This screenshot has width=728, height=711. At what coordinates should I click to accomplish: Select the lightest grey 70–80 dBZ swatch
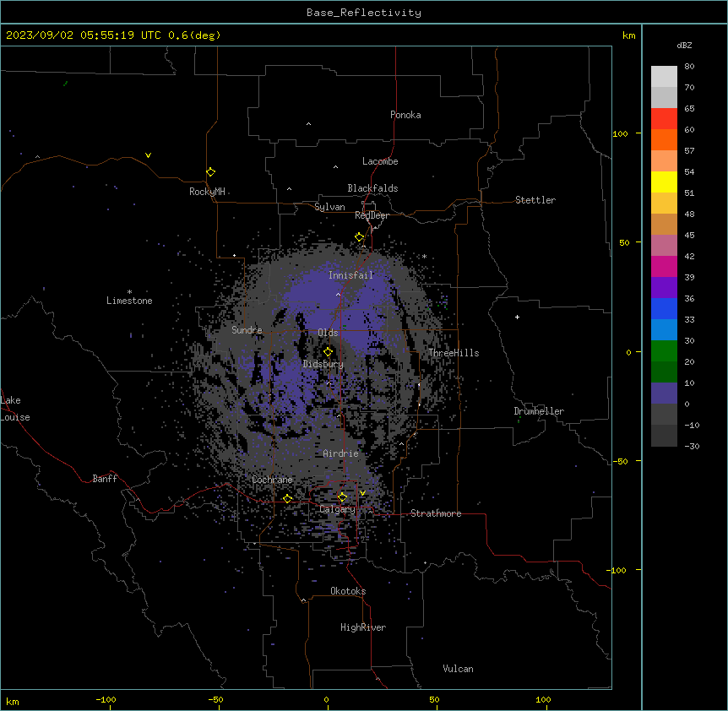664,77
